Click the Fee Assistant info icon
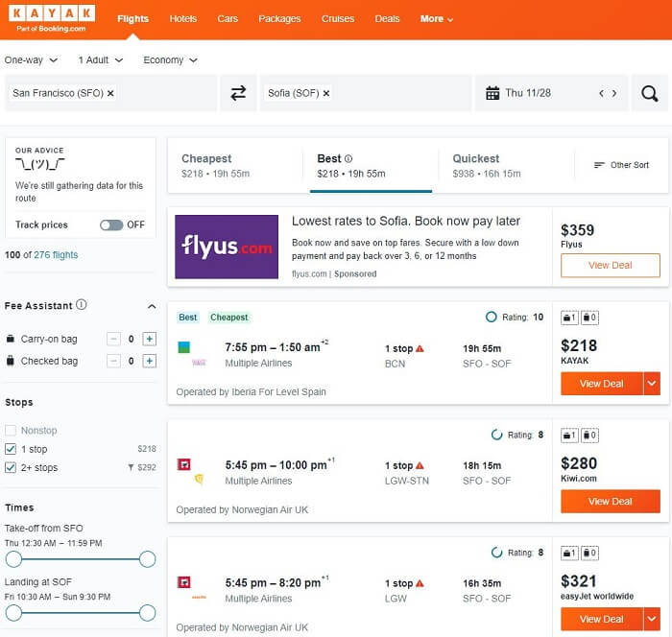 tap(82, 305)
